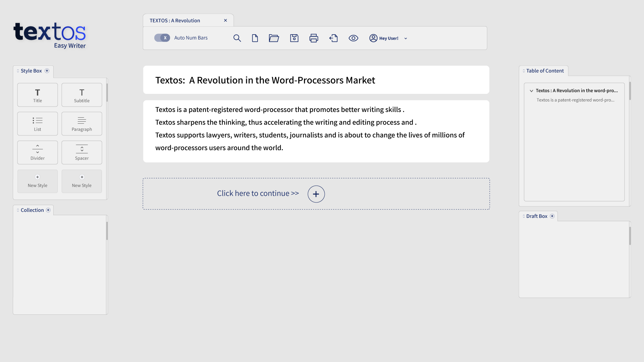Click into the body paragraph block
Viewport: 644px width, 362px height.
coord(316,131)
